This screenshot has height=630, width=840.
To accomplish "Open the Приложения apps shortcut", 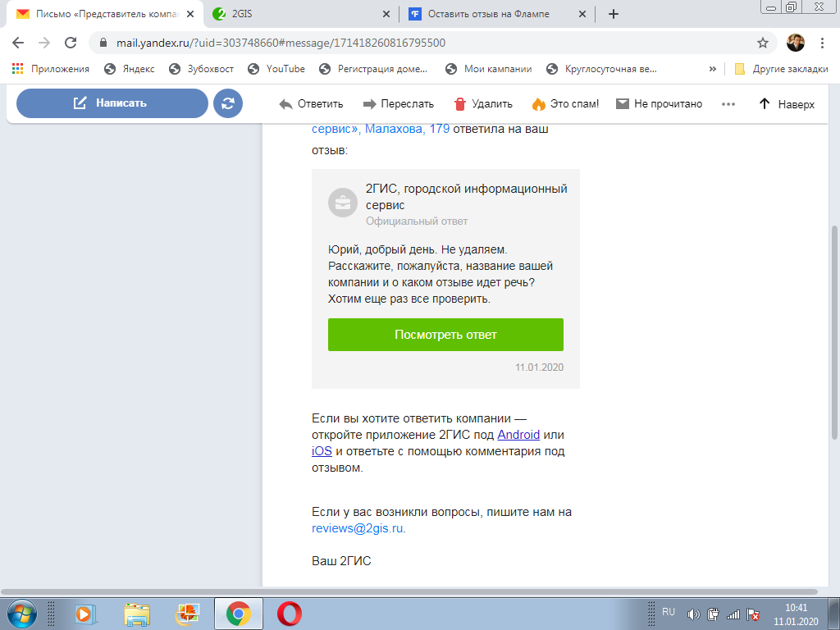I will pos(50,69).
